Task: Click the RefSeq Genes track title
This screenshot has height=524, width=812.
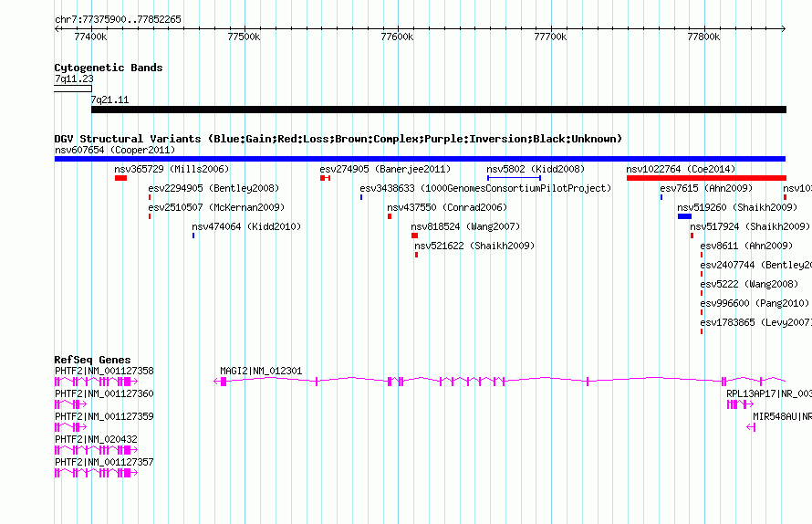Action: tap(92, 360)
